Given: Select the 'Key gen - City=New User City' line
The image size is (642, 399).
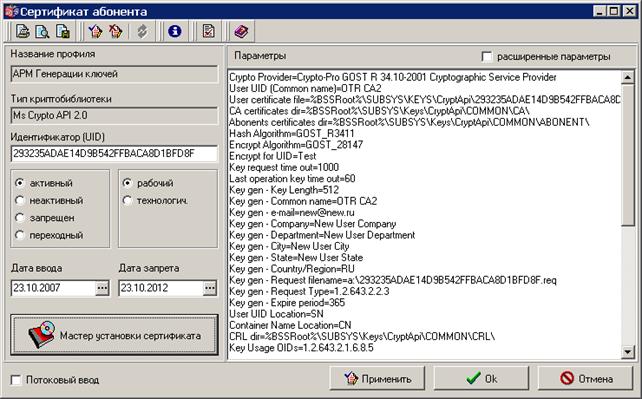Looking at the screenshot, I should 289,246.
